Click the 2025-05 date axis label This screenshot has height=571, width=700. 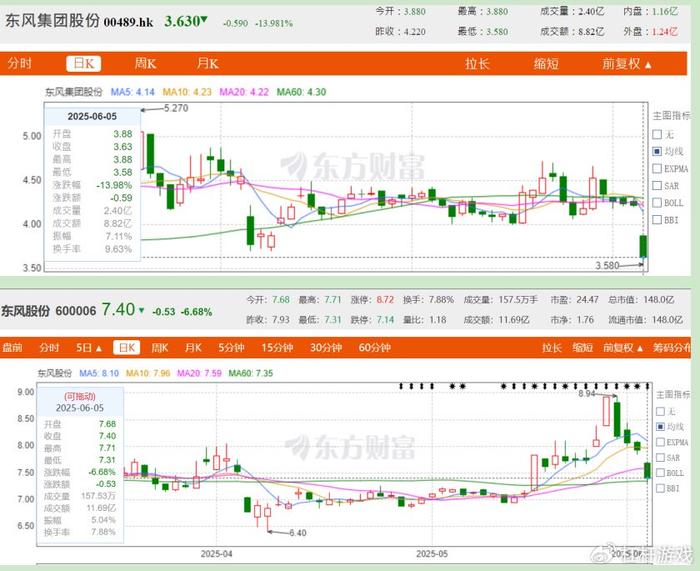tap(432, 554)
